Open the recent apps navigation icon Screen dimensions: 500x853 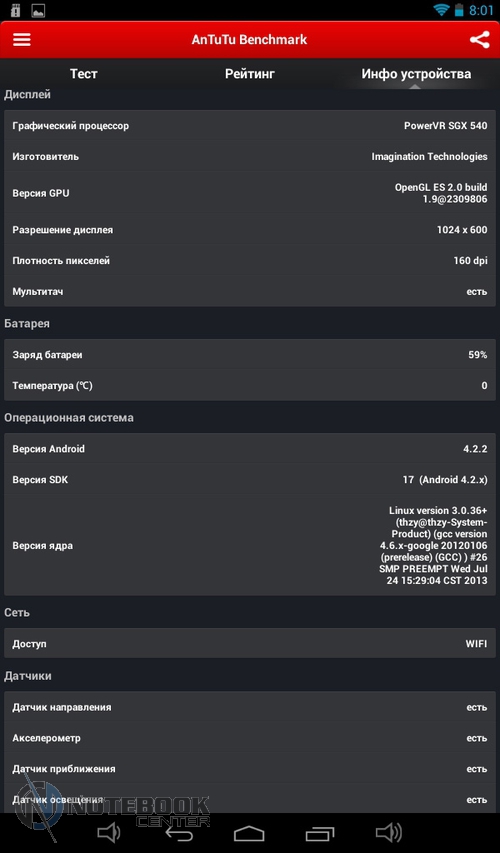[x=320, y=833]
